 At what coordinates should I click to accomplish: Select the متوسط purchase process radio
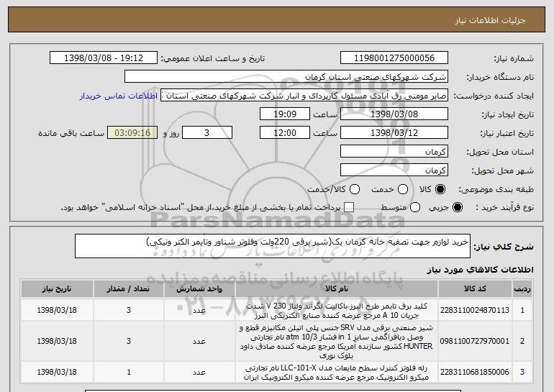(x=415, y=207)
